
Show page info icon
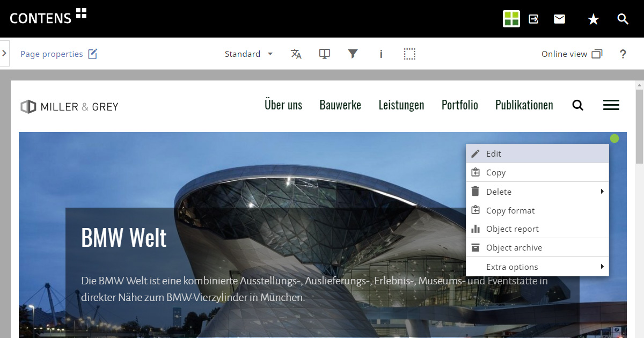pos(381,54)
